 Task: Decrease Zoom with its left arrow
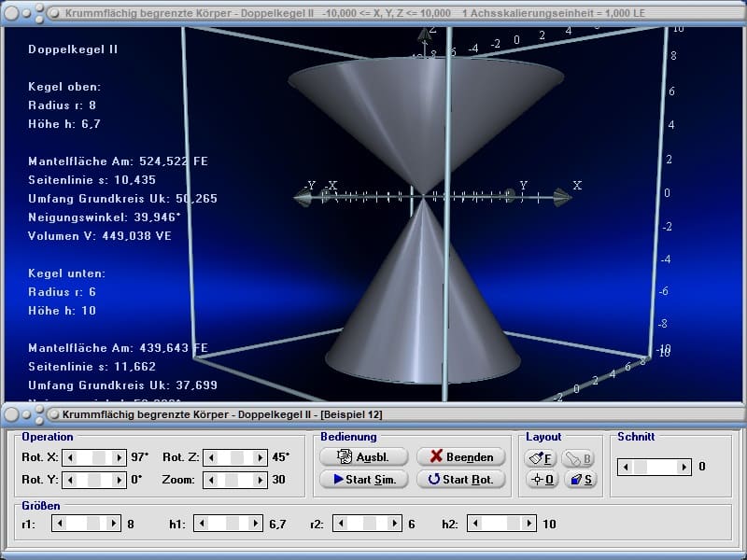pyautogui.click(x=211, y=480)
